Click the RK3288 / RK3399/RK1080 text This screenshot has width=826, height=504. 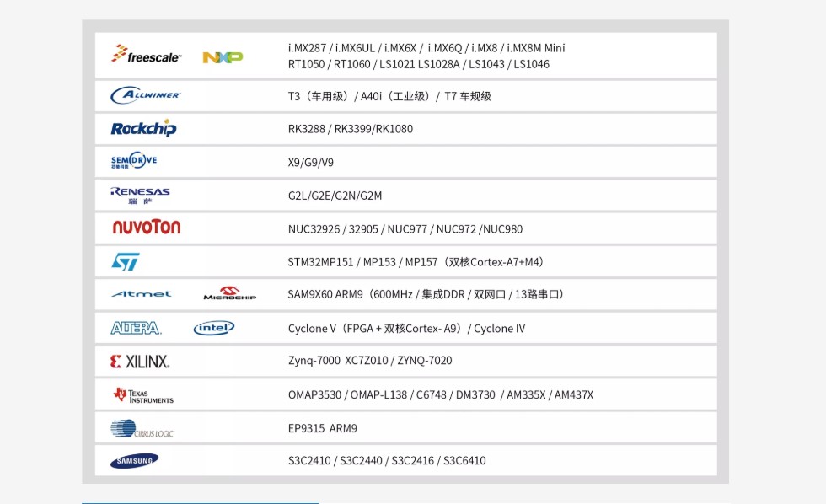[350, 129]
